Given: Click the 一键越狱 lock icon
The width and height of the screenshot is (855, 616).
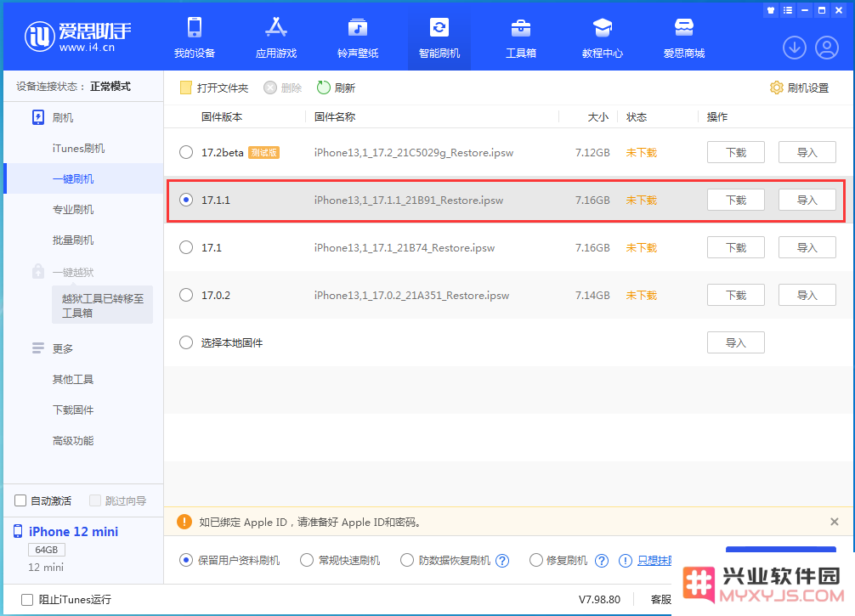Looking at the screenshot, I should [37, 271].
